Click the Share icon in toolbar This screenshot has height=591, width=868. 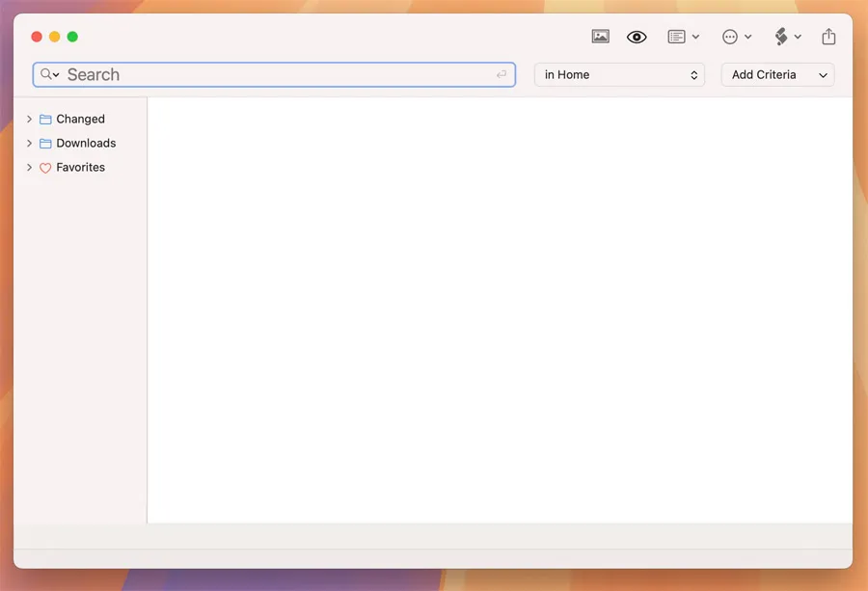[x=828, y=37]
